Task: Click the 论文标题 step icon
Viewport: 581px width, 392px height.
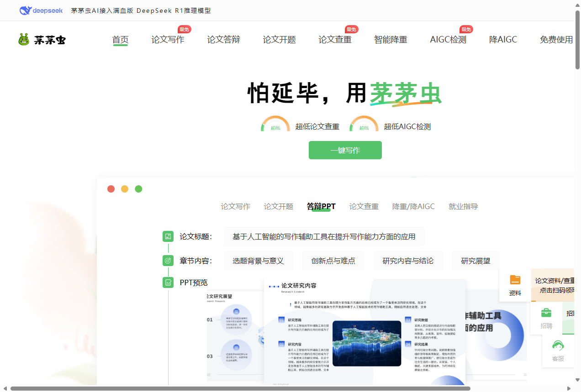Action: click(168, 236)
